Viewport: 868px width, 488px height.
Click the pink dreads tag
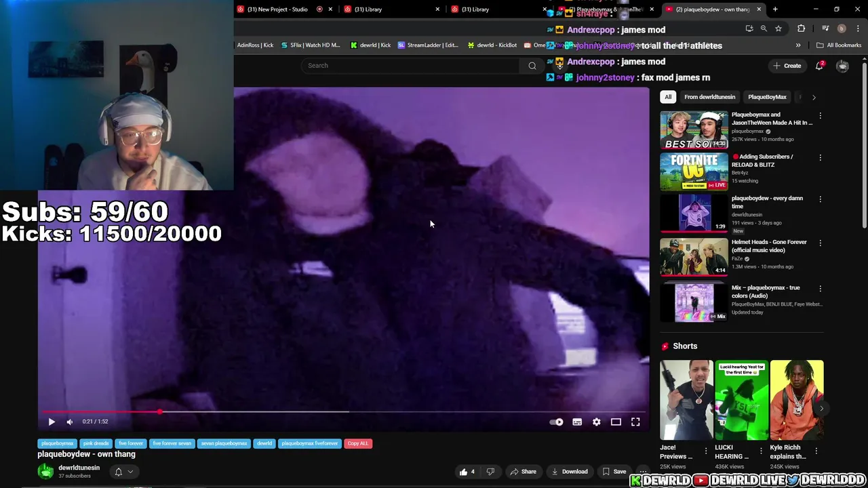pos(96,443)
